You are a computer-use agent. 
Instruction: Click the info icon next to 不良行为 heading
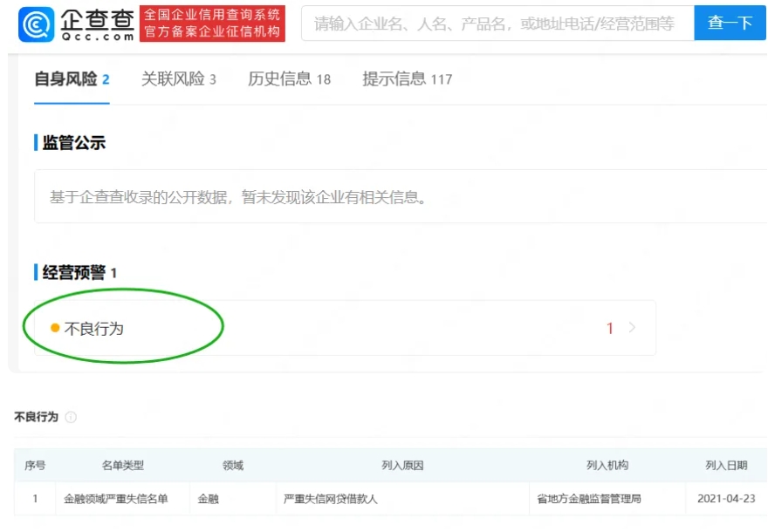(x=71, y=418)
